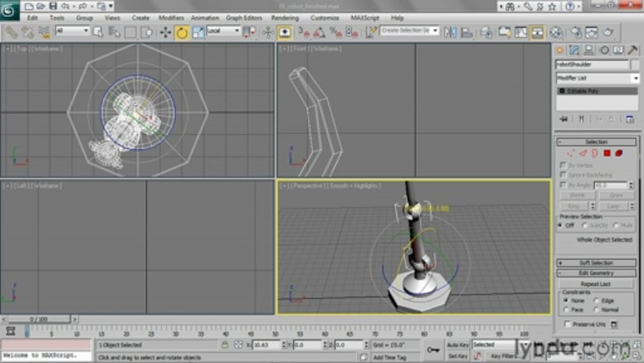The image size is (644, 363).
Task: Activate the Select and Move tool
Action: (165, 32)
